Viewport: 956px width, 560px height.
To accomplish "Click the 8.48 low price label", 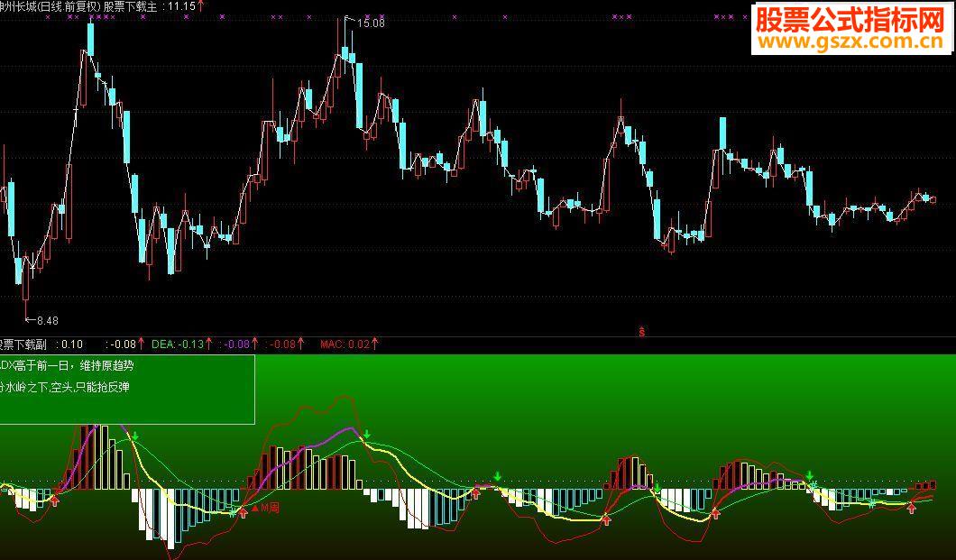I will click(48, 320).
